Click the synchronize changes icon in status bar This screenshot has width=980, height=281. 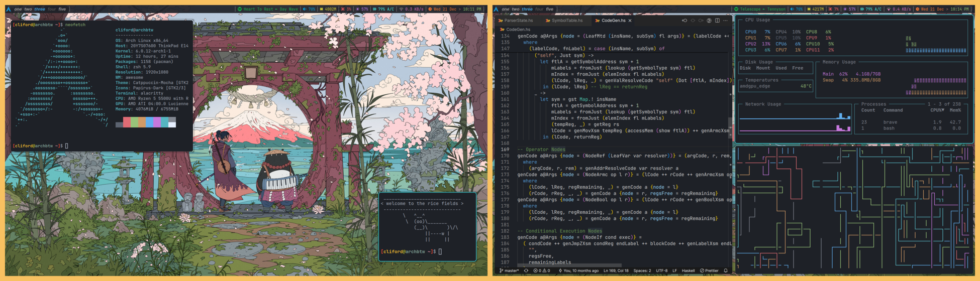[x=526, y=270]
